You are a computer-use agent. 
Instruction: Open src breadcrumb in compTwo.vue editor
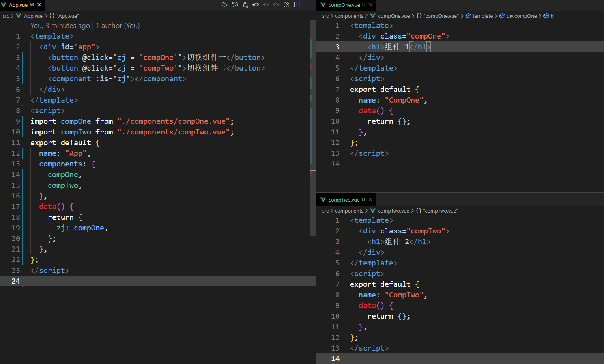tap(325, 211)
